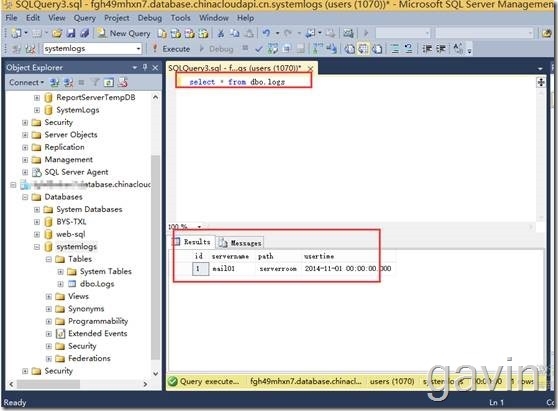Click the New Query button
The width and height of the screenshot is (558, 411).
(x=125, y=33)
